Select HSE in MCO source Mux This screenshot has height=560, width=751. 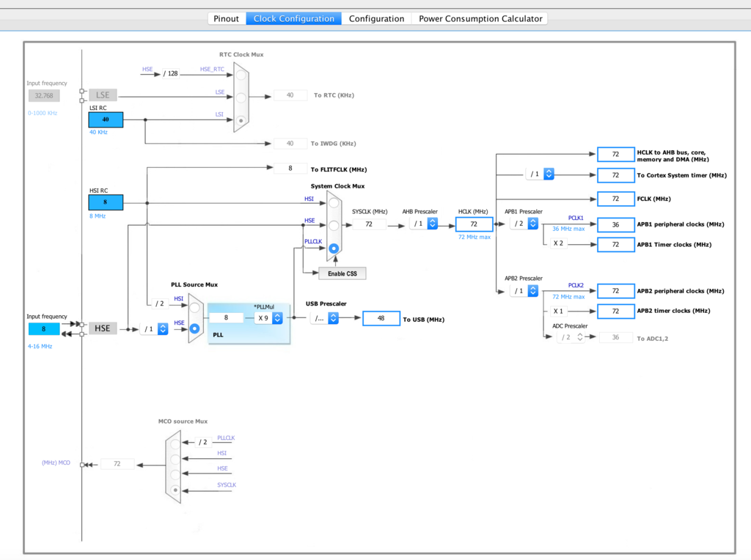pyautogui.click(x=175, y=474)
